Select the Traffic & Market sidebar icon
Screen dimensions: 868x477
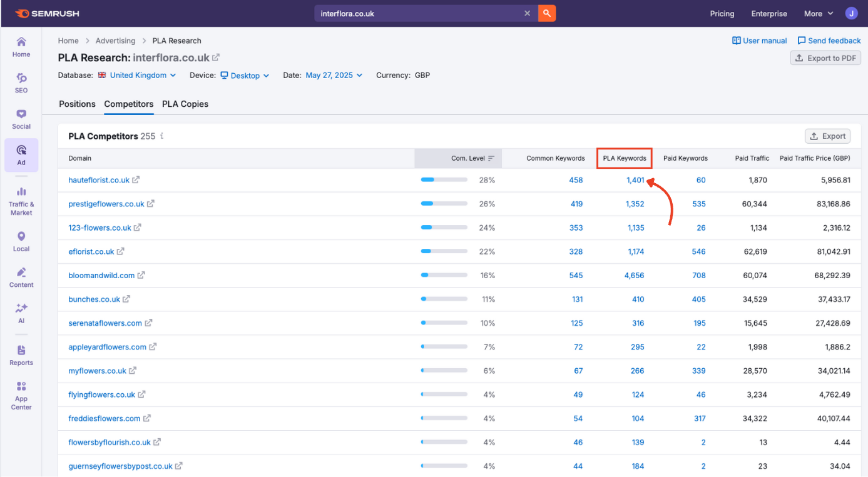point(21,200)
